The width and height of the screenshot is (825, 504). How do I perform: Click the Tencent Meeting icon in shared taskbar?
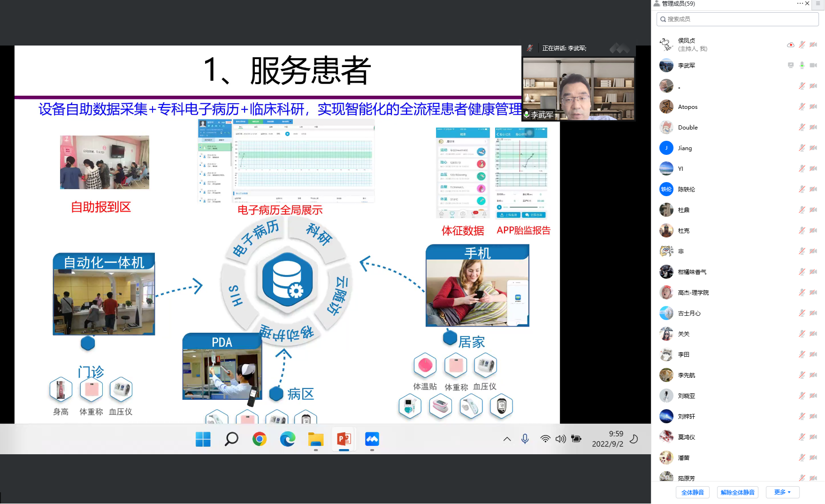[x=372, y=439]
